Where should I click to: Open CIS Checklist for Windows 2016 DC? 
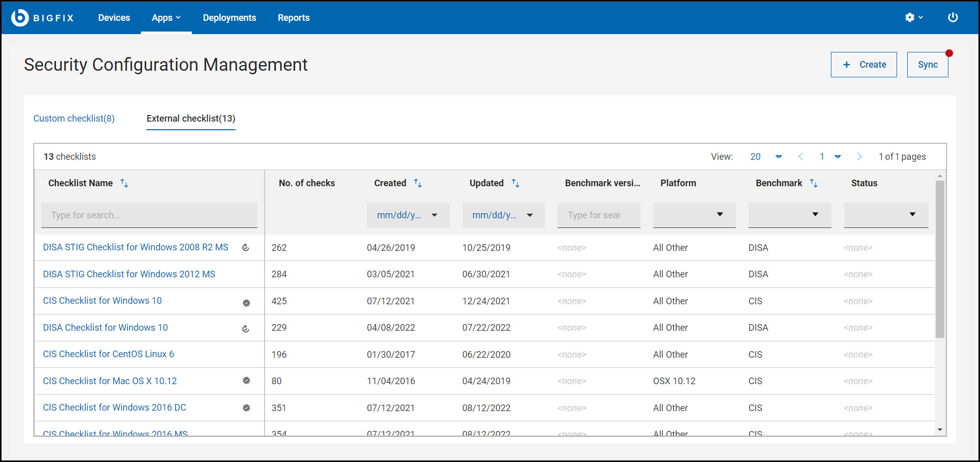pos(114,408)
